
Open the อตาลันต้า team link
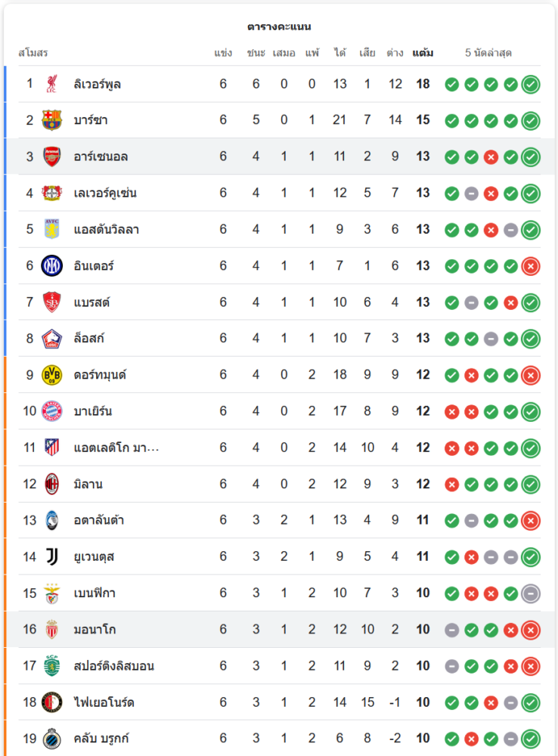click(99, 520)
